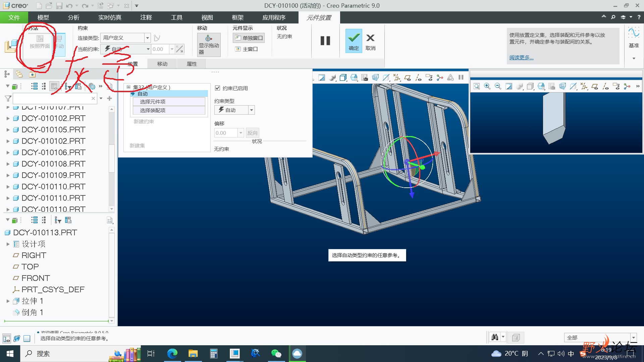Click the 取消 cancel button
The width and height of the screenshot is (644, 362).
(370, 42)
